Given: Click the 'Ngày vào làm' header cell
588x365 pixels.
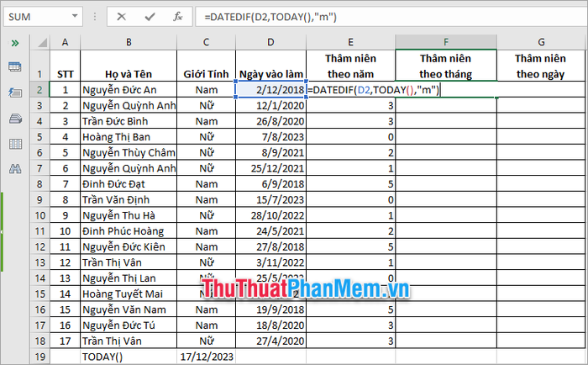Looking at the screenshot, I should point(270,66).
